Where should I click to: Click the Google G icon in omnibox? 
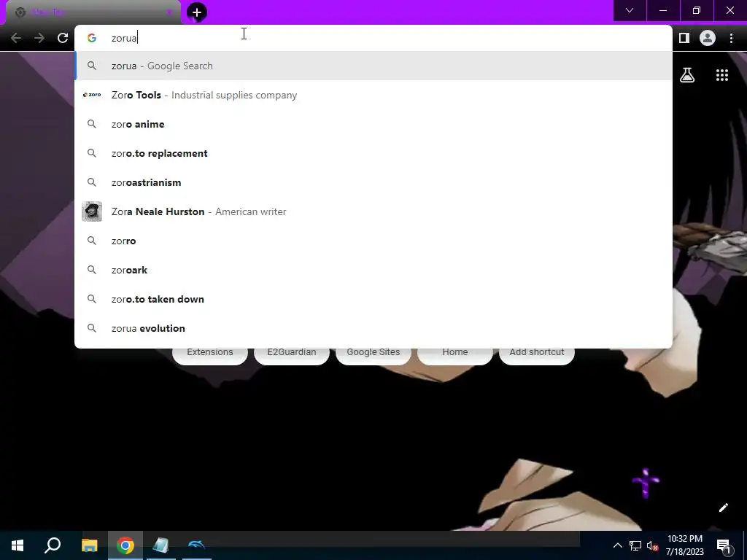92,38
